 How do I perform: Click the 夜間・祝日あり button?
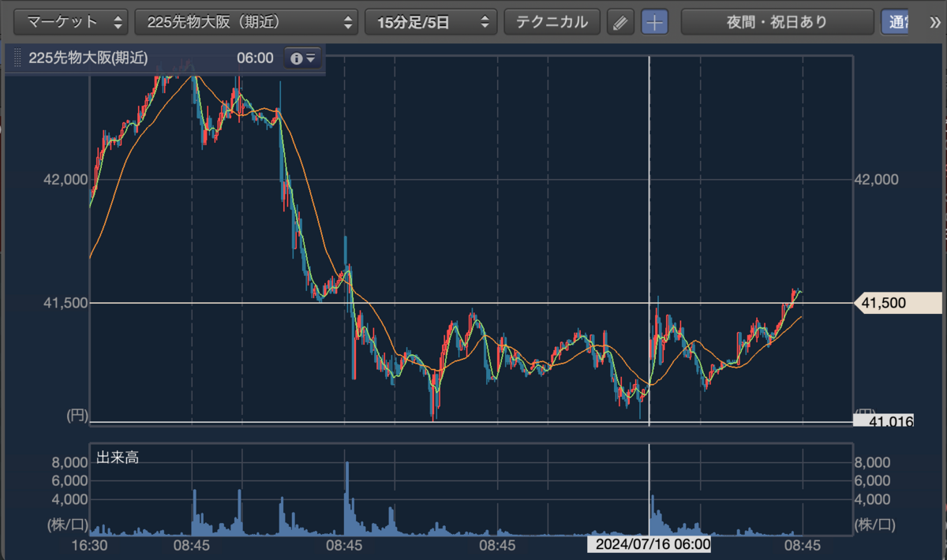click(777, 22)
